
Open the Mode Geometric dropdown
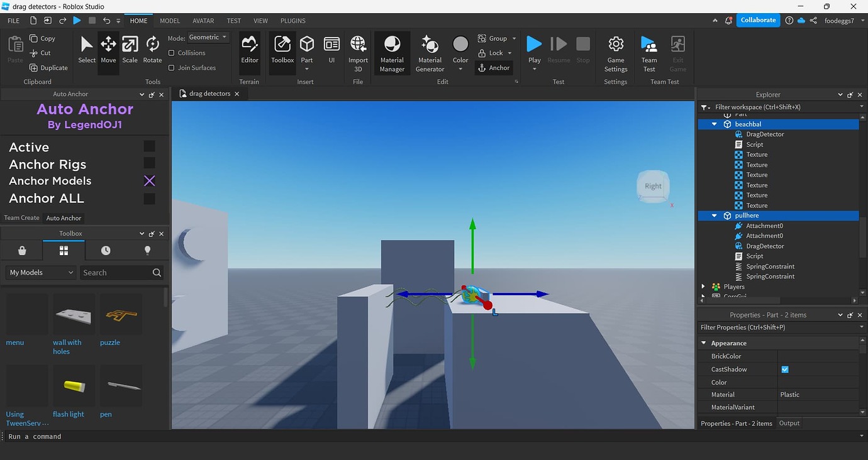tap(208, 37)
